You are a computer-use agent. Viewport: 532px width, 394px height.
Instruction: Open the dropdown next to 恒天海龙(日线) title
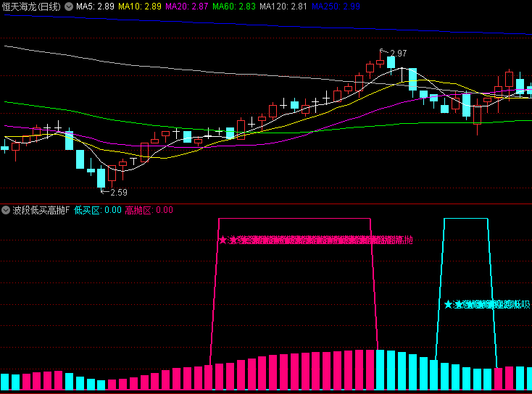click(69, 7)
